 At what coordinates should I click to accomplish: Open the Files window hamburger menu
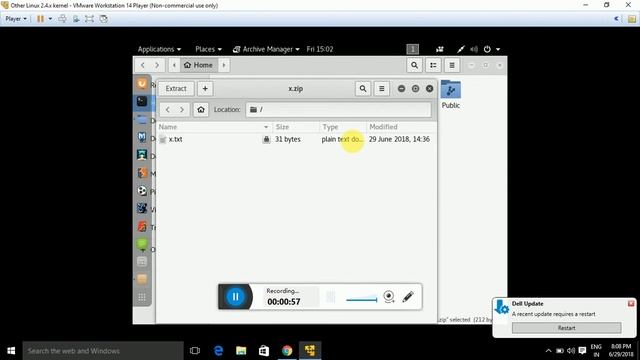pyautogui.click(x=452, y=65)
